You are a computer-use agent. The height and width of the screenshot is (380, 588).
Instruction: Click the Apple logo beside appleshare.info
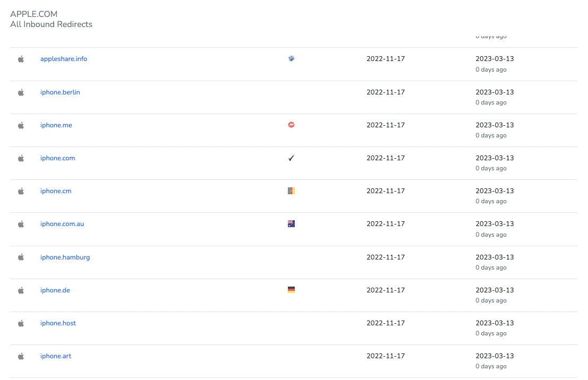pos(21,59)
